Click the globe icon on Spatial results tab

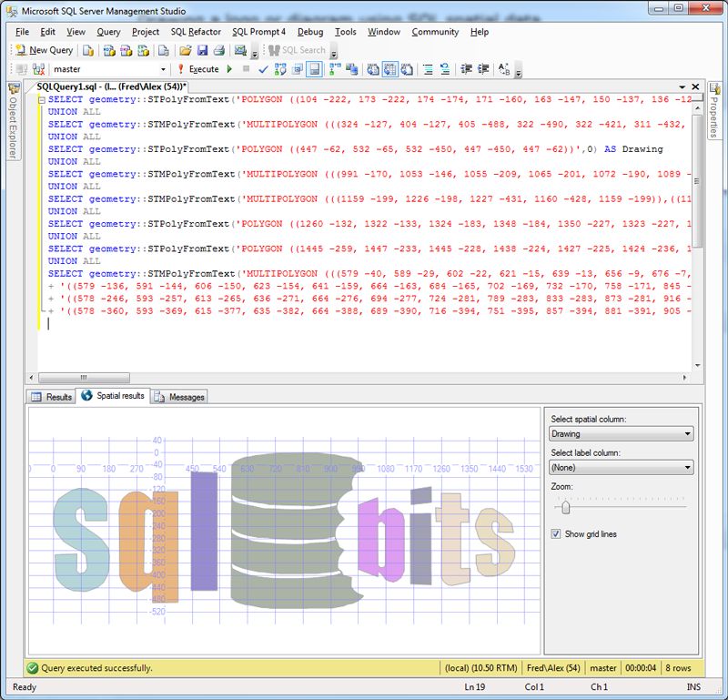(x=86, y=395)
